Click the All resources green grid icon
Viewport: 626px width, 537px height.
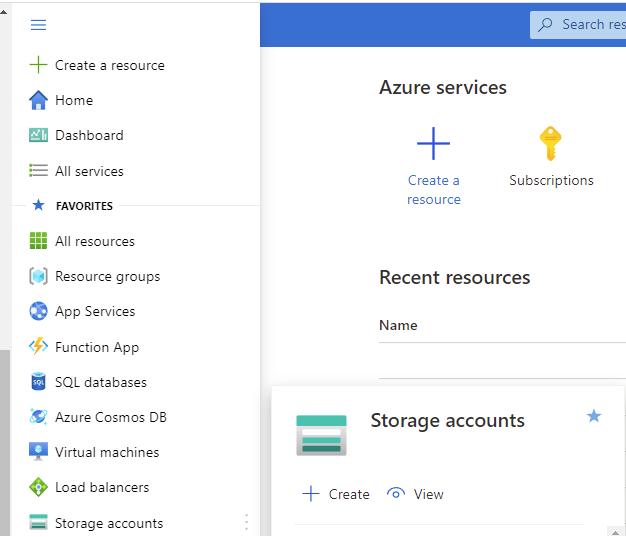(38, 241)
